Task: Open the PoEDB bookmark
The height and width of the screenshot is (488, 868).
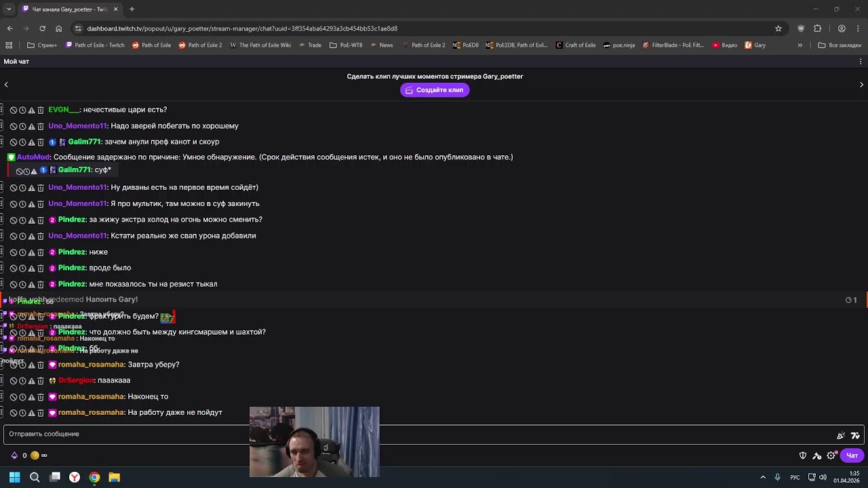Action: [x=466, y=45]
